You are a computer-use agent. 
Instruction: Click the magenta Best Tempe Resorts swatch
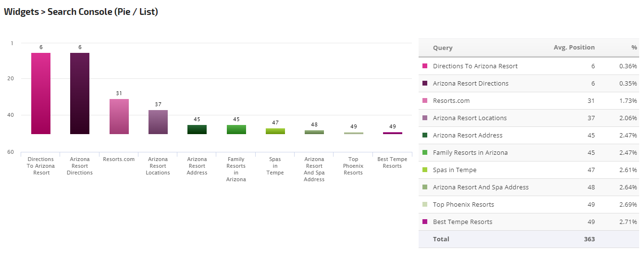click(x=425, y=222)
